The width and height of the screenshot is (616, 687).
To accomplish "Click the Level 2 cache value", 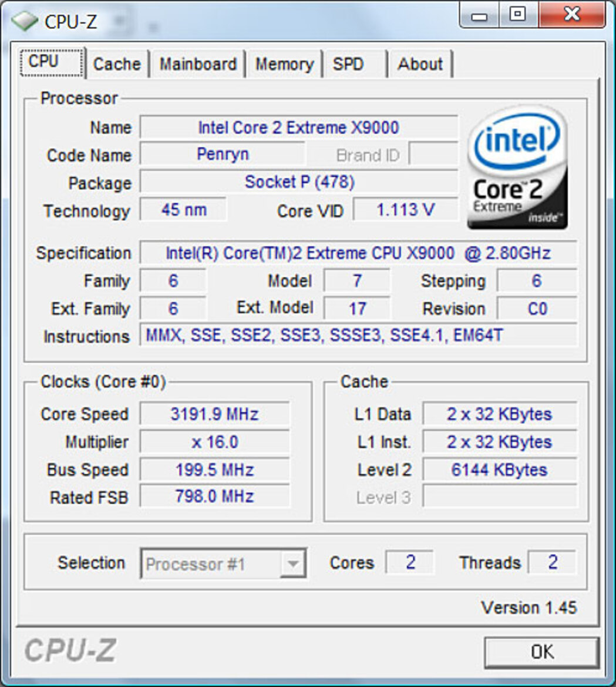I will [x=500, y=470].
